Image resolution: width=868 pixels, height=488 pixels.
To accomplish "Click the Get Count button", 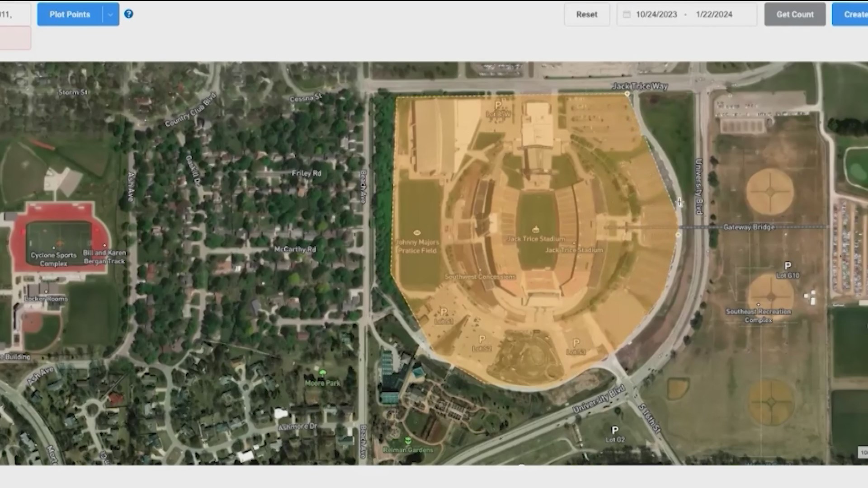I will [794, 14].
